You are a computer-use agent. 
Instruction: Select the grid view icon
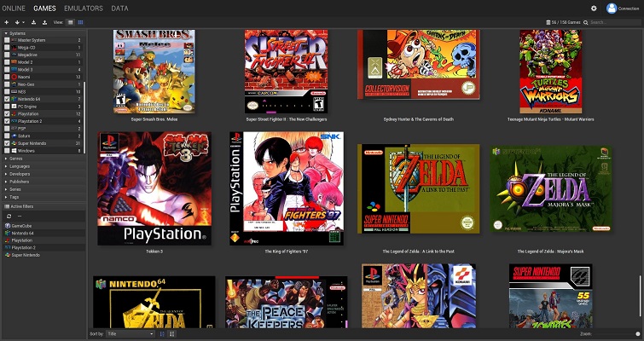point(80,22)
